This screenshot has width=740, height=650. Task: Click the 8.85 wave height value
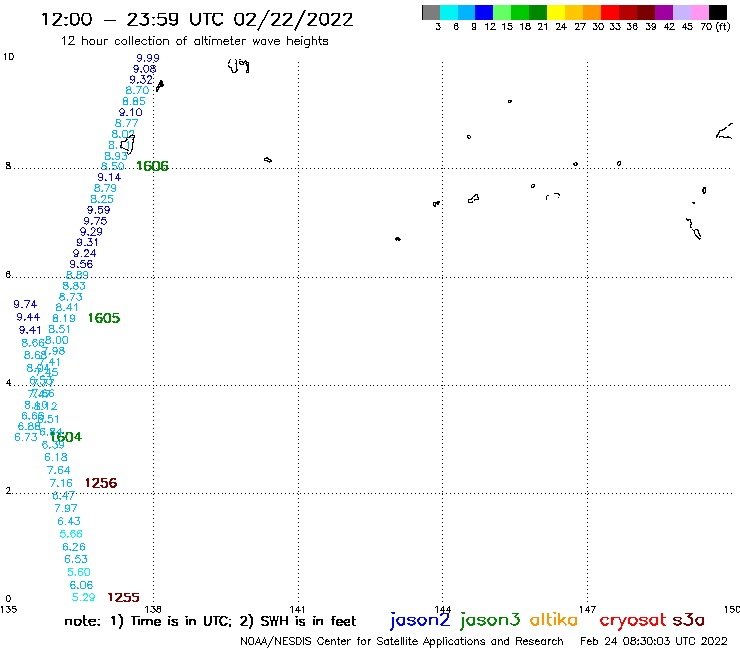pyautogui.click(x=134, y=101)
